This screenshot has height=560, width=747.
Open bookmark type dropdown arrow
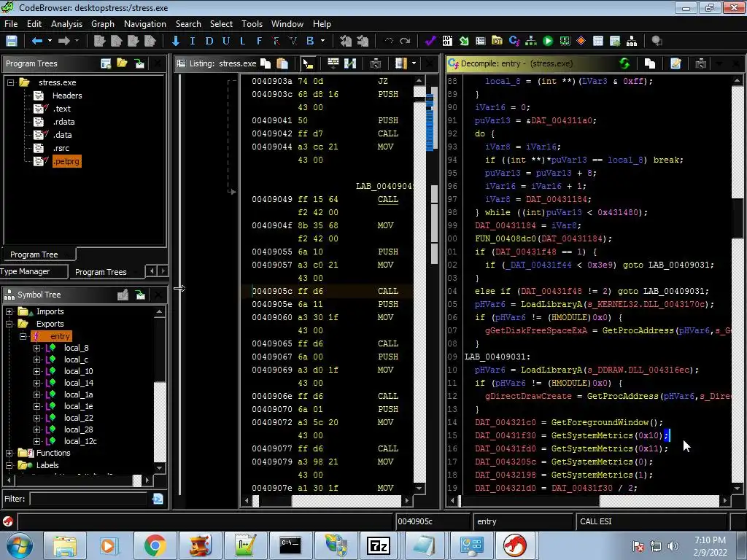tap(322, 41)
